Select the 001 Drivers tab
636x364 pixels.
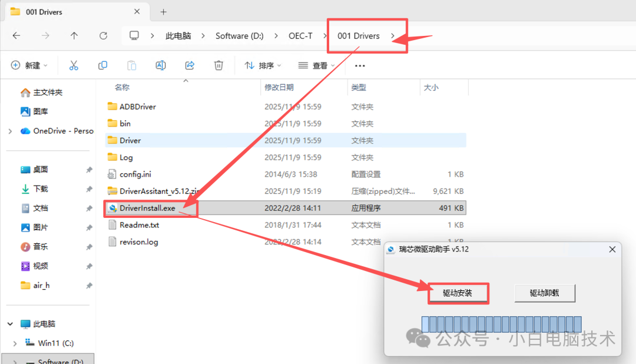77,12
